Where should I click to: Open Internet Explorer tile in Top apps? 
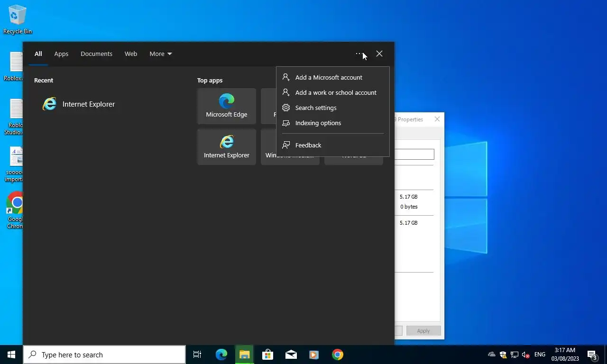226,147
